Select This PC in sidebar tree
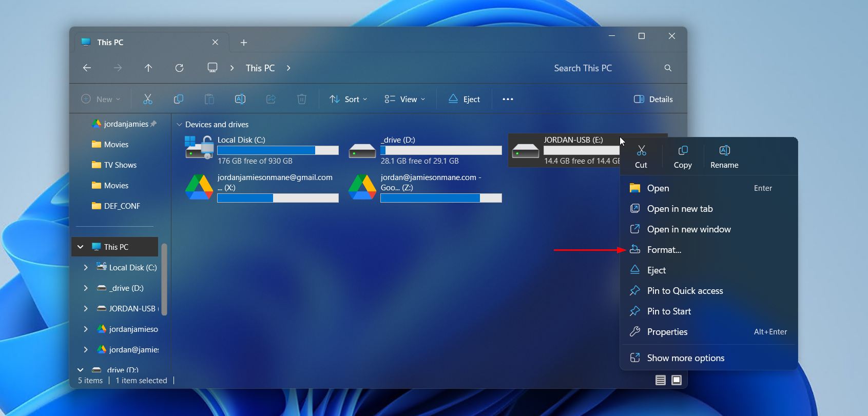The image size is (868, 416). click(x=115, y=247)
